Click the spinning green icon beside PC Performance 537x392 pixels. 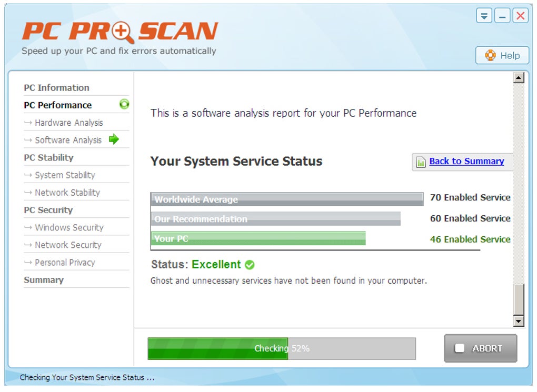click(x=124, y=104)
